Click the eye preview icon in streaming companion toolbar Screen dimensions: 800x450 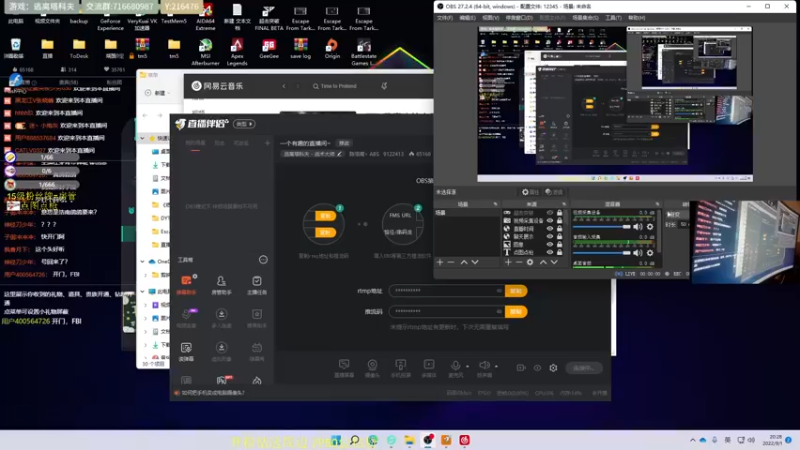537,368
